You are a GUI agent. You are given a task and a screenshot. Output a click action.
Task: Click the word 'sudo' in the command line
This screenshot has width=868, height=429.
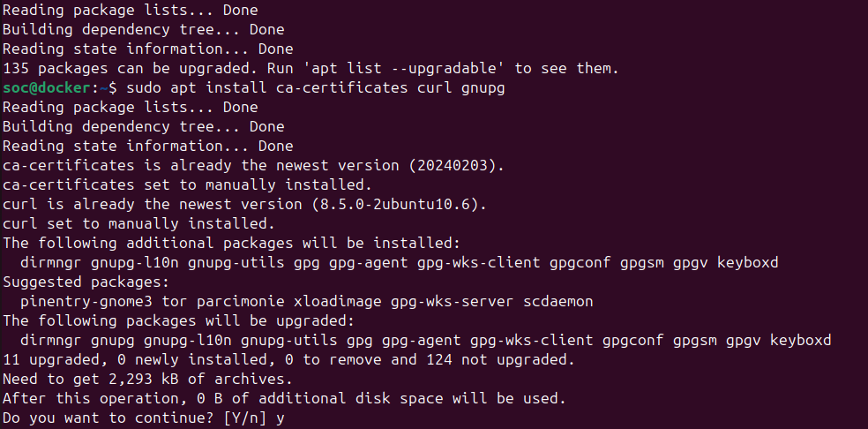[x=149, y=88]
